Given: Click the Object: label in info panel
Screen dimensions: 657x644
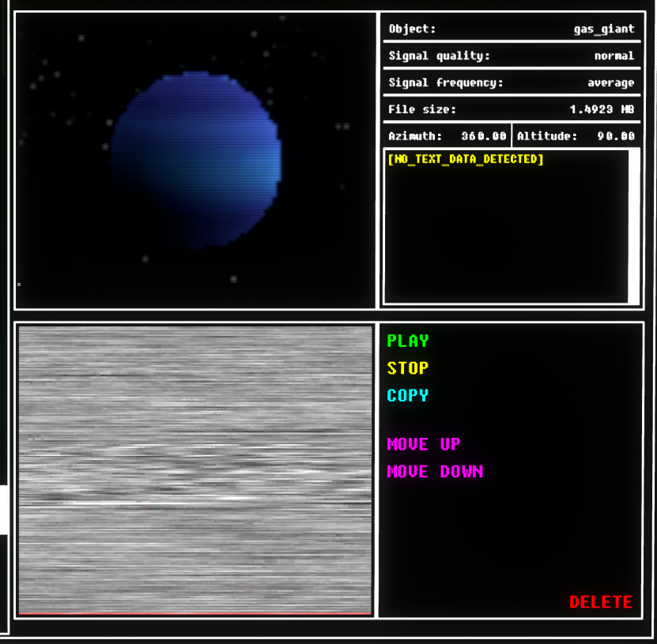Looking at the screenshot, I should [412, 29].
